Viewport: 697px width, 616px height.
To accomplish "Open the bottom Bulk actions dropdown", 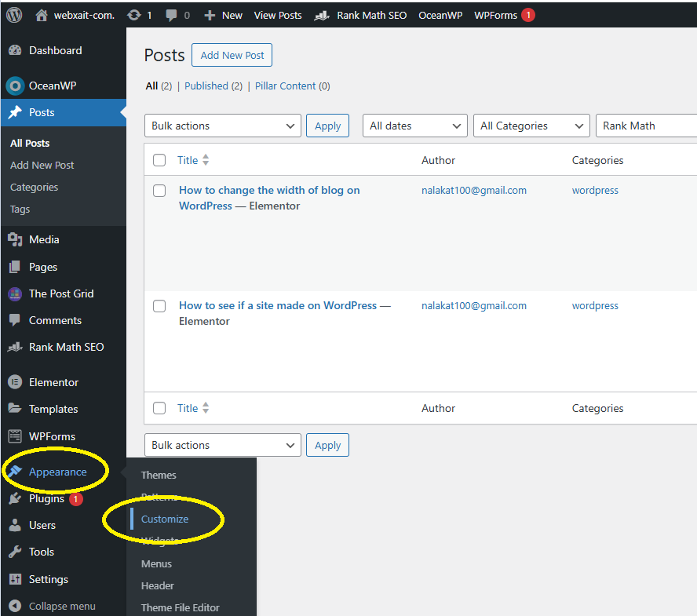I will 223,445.
